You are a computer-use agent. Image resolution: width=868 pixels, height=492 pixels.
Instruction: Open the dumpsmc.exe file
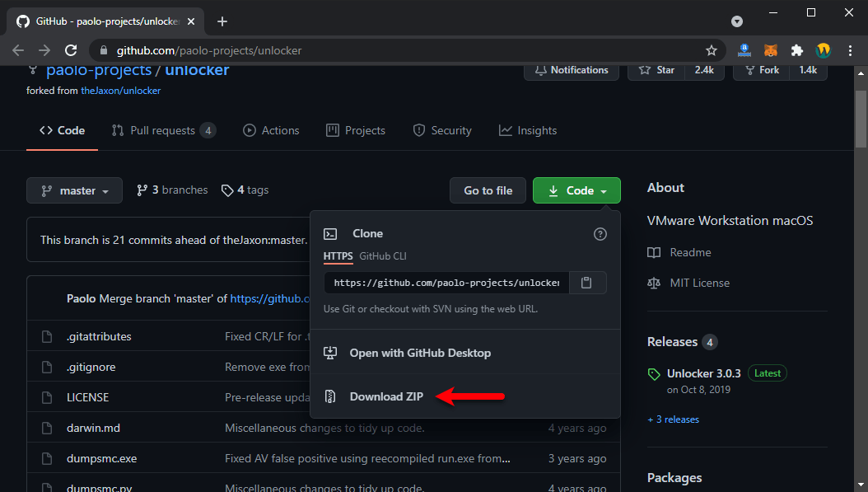pyautogui.click(x=102, y=458)
